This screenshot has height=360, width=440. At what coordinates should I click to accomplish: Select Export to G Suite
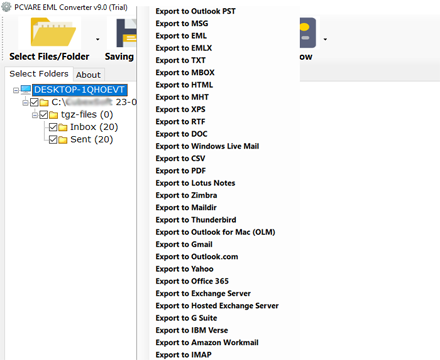coord(186,318)
